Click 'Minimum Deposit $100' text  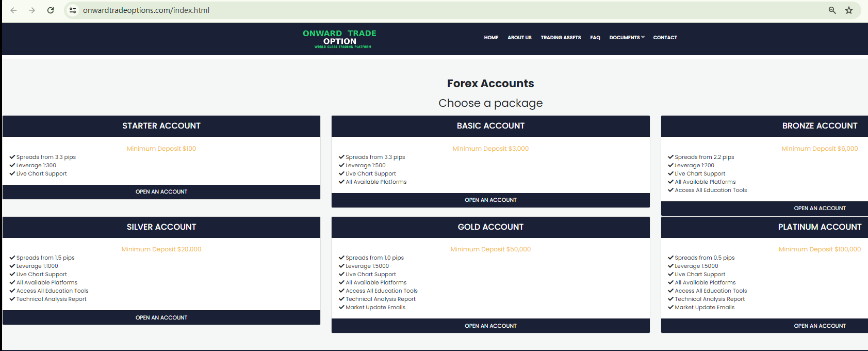coord(161,149)
